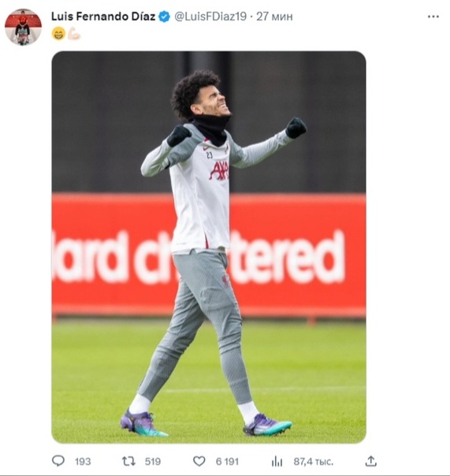Viewport: 450px width, 476px height.
Task: Open the @LuisFDiaz19 handle link
Action: tap(210, 17)
